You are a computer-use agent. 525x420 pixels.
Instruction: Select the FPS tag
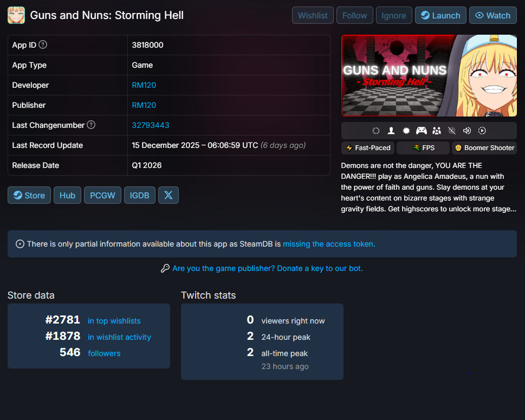(x=423, y=148)
